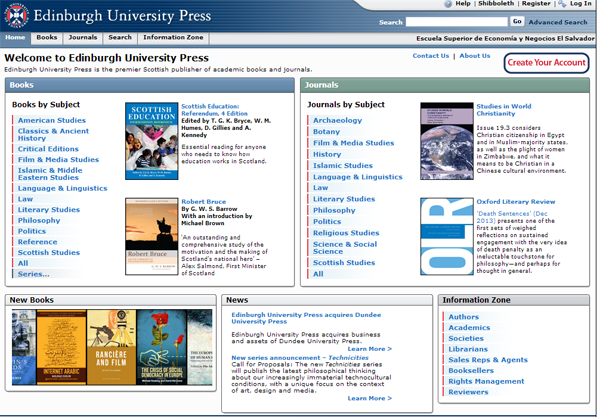
Task: Open Reference book subject
Action: pos(38,242)
